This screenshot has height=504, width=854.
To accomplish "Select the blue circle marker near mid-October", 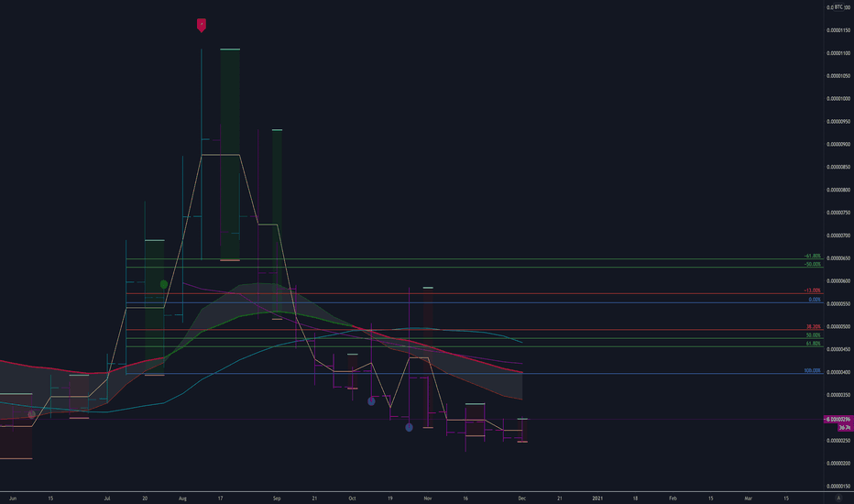I will point(371,401).
